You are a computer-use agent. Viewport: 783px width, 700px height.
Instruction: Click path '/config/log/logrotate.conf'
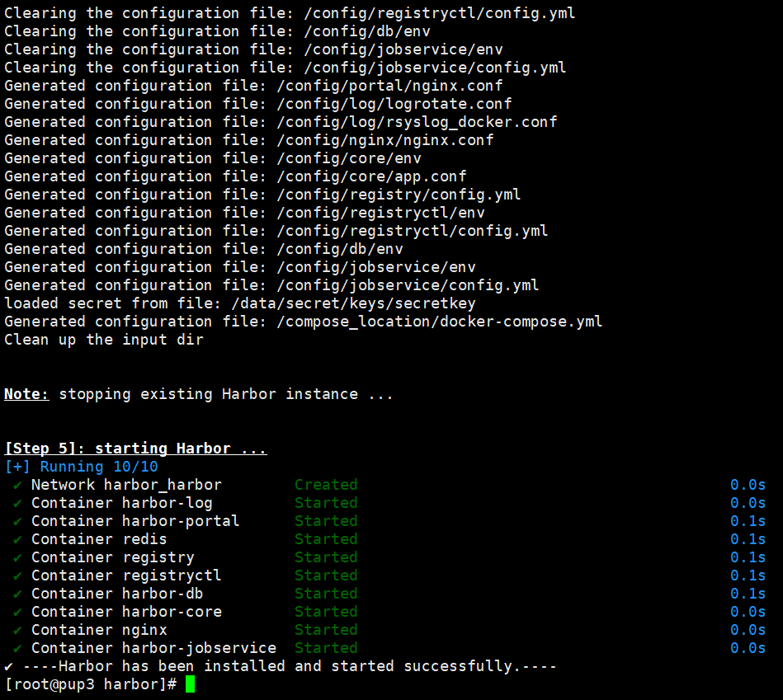394,104
